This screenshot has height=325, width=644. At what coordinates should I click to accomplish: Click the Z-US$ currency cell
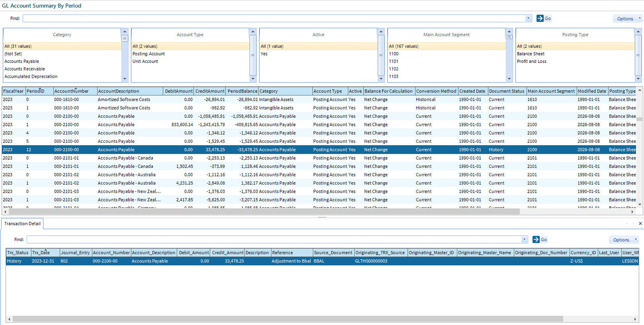pyautogui.click(x=583, y=261)
